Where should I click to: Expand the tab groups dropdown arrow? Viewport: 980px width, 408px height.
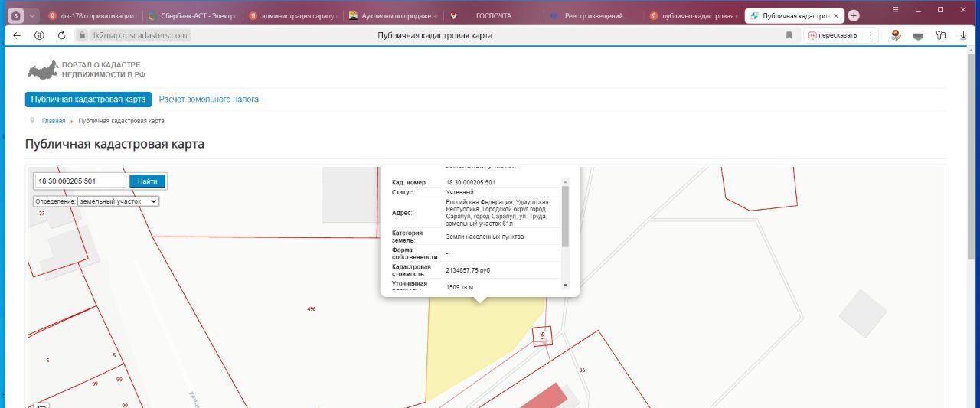pyautogui.click(x=32, y=15)
